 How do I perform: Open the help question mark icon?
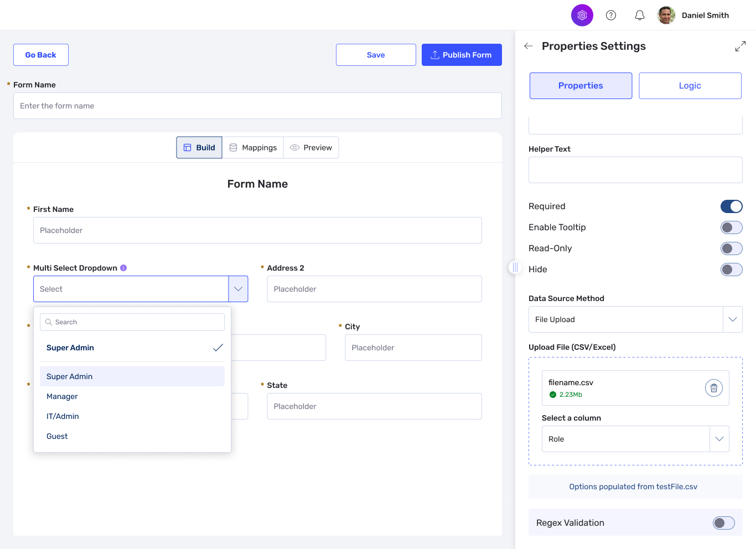pos(611,15)
